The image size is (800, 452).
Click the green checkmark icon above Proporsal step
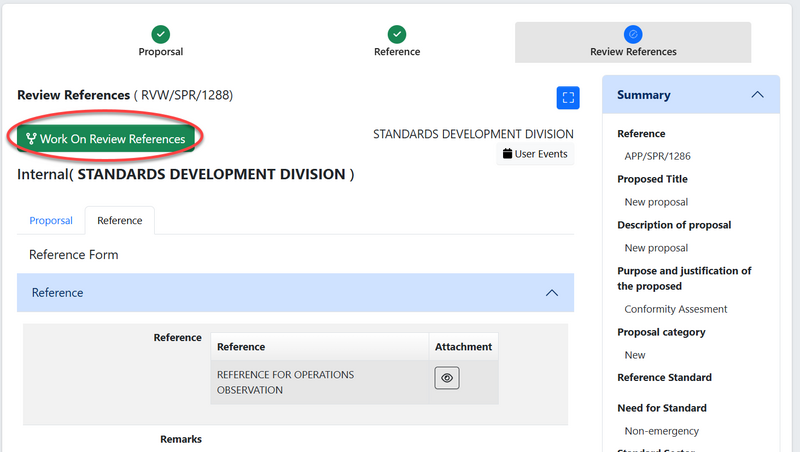pyautogui.click(x=160, y=34)
